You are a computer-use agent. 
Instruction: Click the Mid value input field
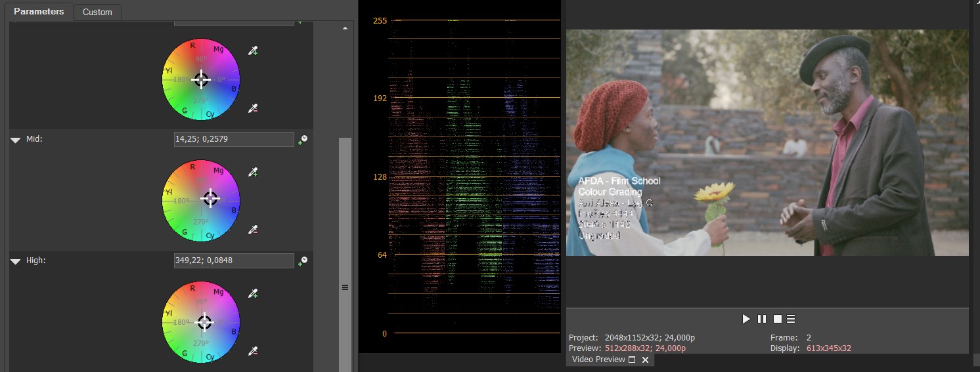pos(233,139)
